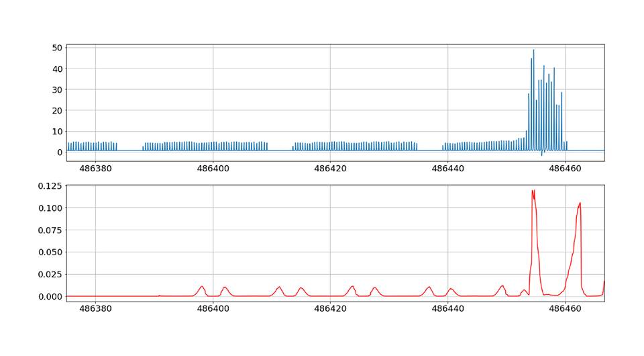Select "0.050" y-axis label on red plot
Screen dimensions: 644x356
pyautogui.click(x=50, y=253)
